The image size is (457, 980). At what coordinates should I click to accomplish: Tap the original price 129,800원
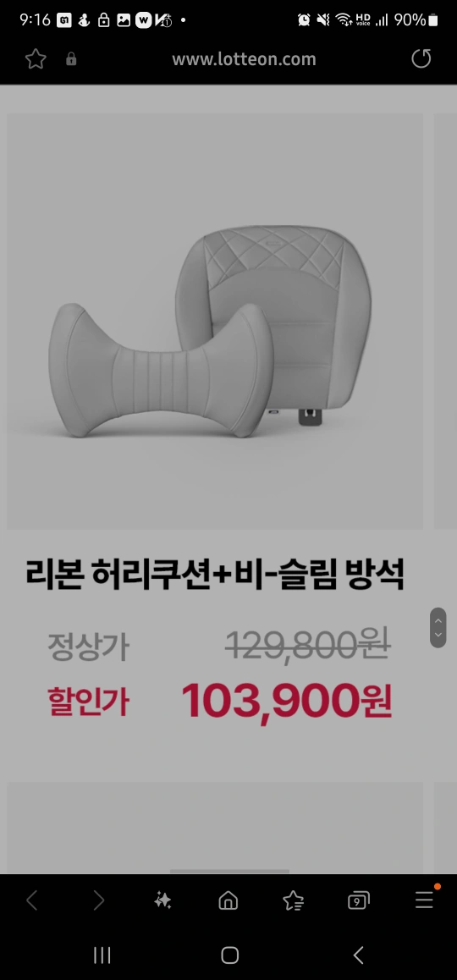click(x=307, y=644)
